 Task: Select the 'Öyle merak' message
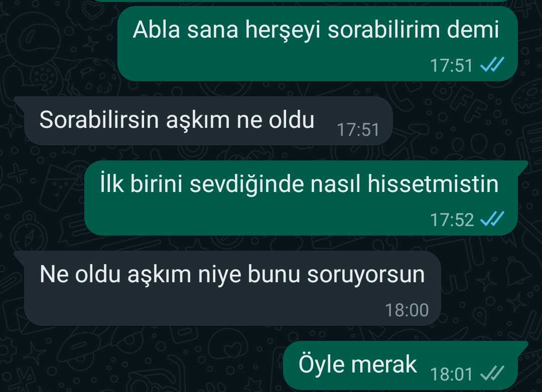pyautogui.click(x=400, y=365)
